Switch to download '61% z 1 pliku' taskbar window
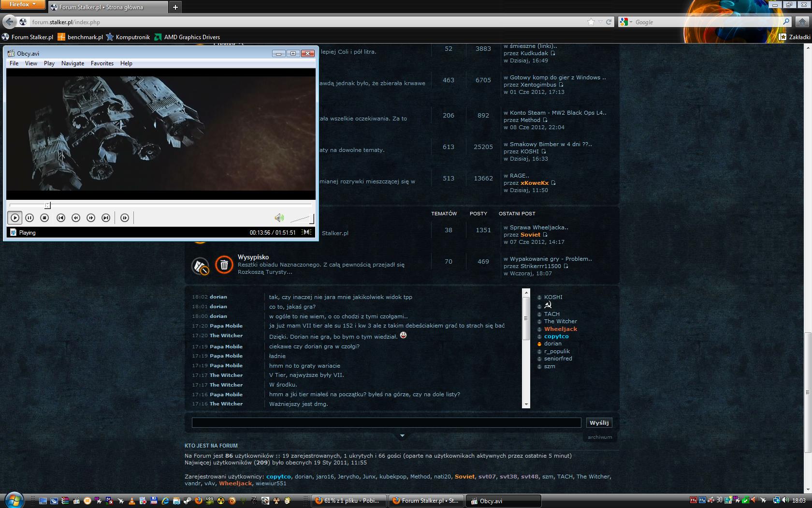 [348, 501]
